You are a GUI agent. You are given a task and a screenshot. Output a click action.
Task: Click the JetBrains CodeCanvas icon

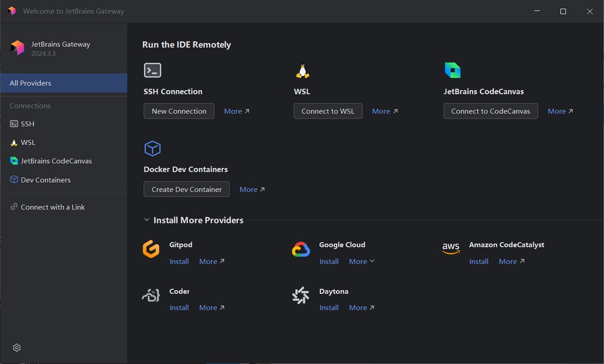453,70
